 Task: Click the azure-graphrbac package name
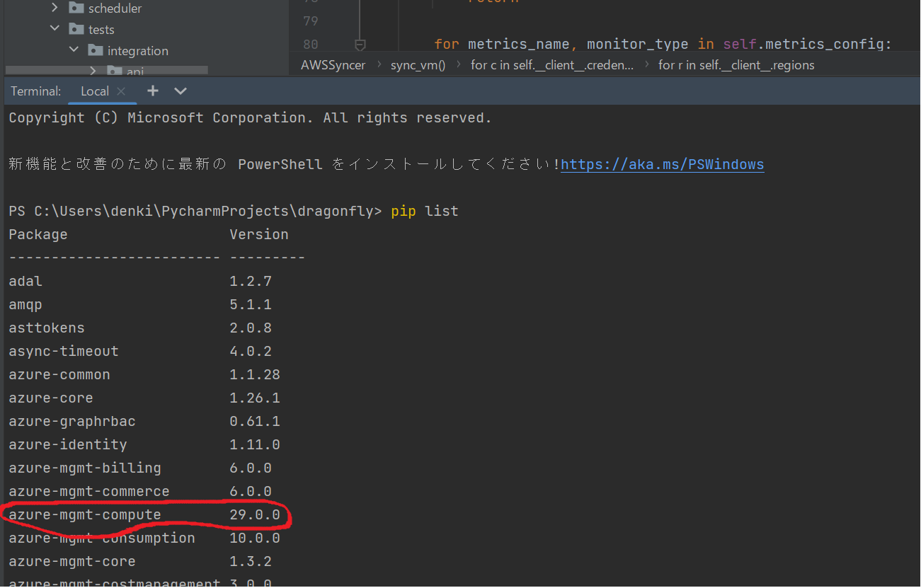tap(72, 422)
